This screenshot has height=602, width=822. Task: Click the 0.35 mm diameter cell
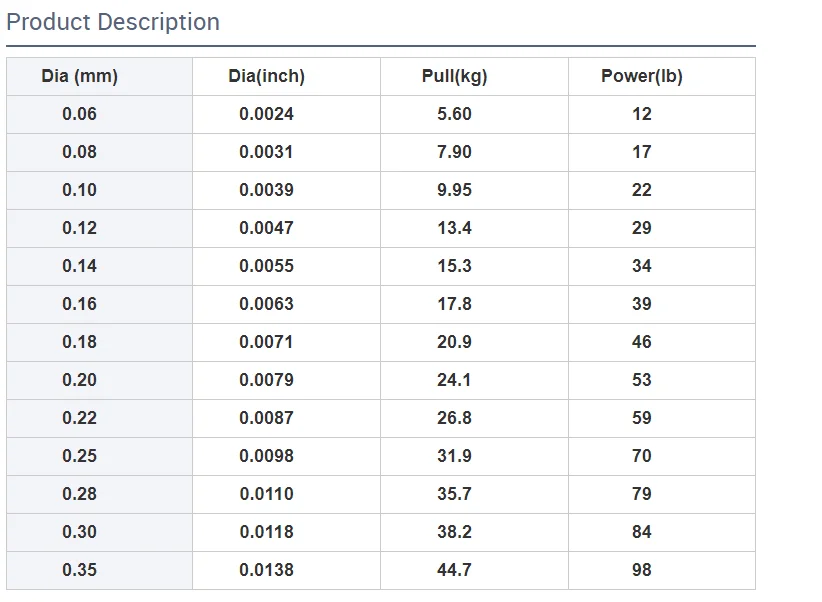(x=80, y=570)
